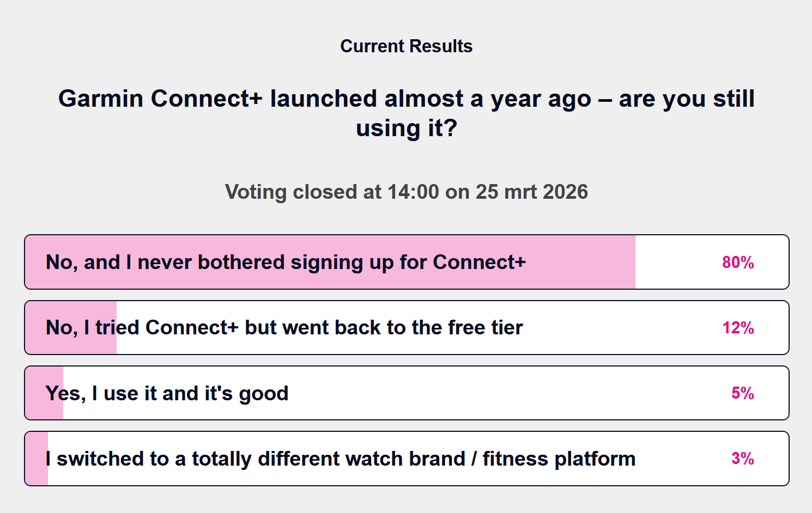
Task: Click the 5% result percentage
Action: pos(742,393)
